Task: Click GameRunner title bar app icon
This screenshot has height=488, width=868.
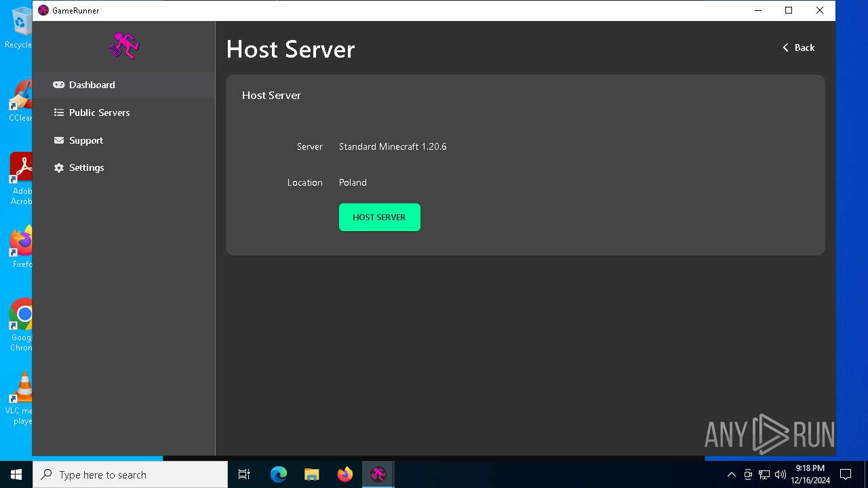Action: (43, 10)
